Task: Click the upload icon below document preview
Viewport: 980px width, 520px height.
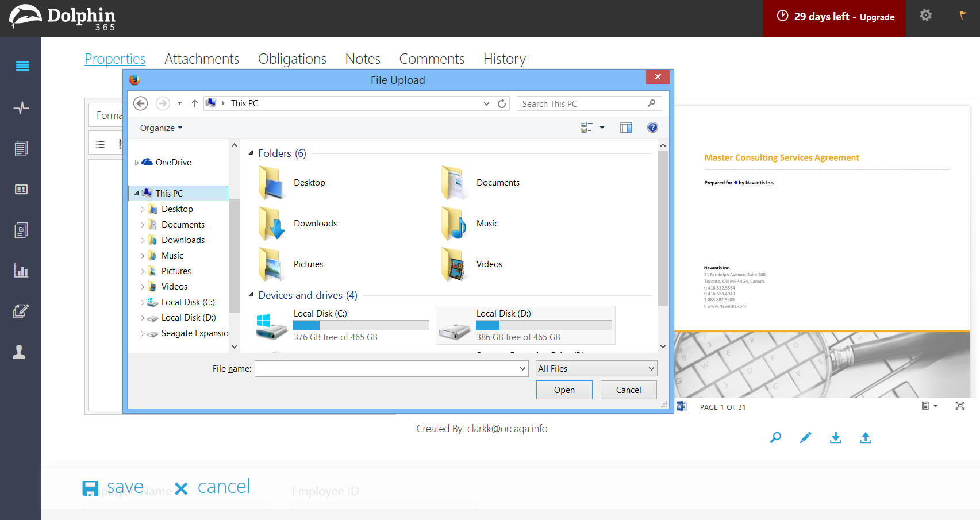Action: pyautogui.click(x=866, y=438)
